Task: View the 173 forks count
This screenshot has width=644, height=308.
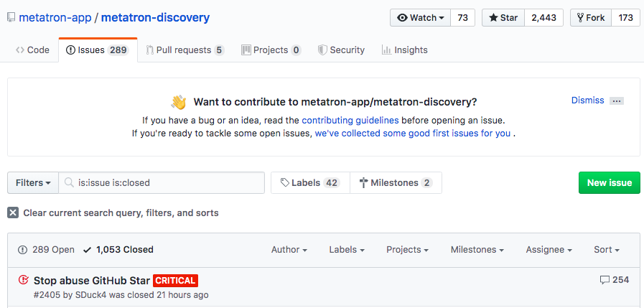Action: click(625, 18)
